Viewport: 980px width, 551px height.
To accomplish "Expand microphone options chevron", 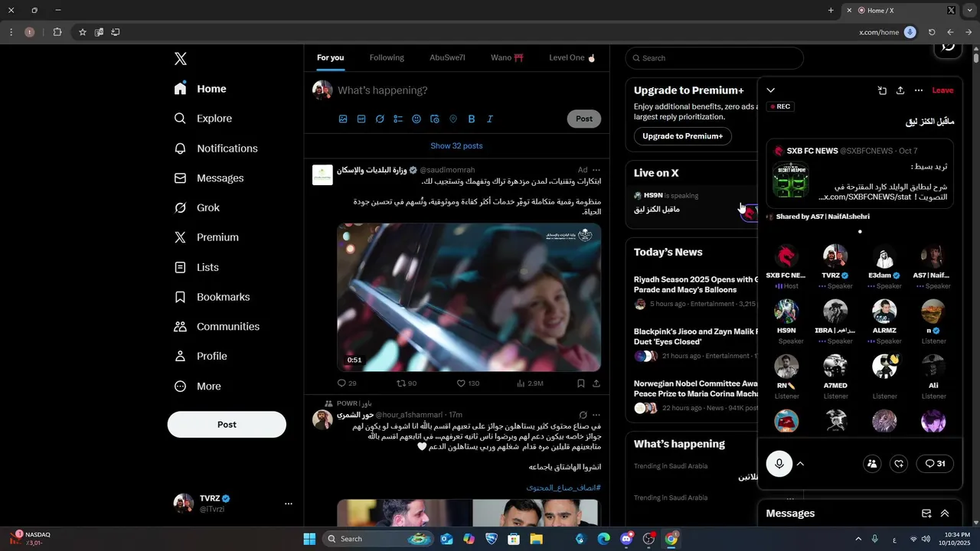I will (x=800, y=464).
